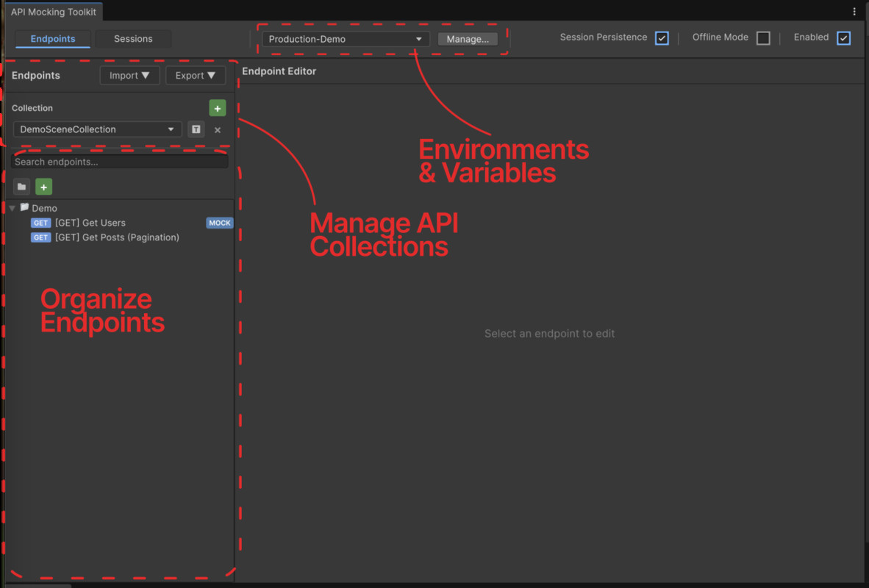
Task: Open the Export dropdown menu
Action: point(196,76)
